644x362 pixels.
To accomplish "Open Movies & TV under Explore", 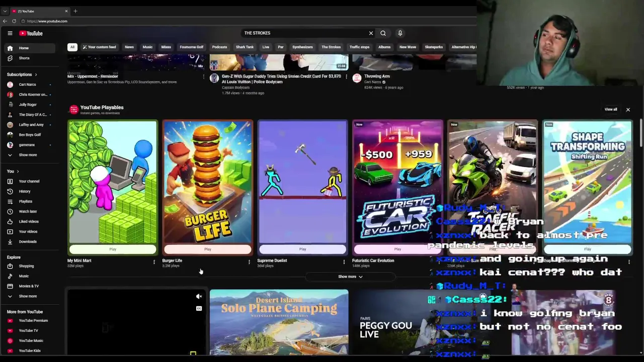I will pos(30,286).
